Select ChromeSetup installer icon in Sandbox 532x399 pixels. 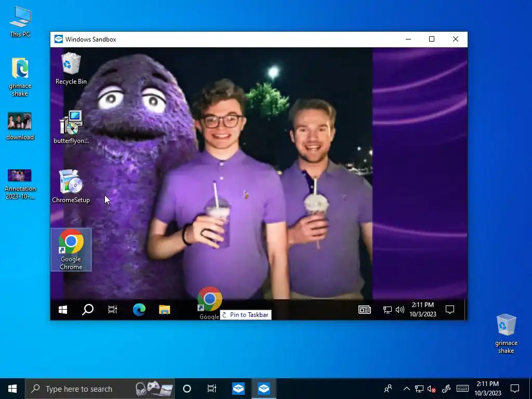71,187
